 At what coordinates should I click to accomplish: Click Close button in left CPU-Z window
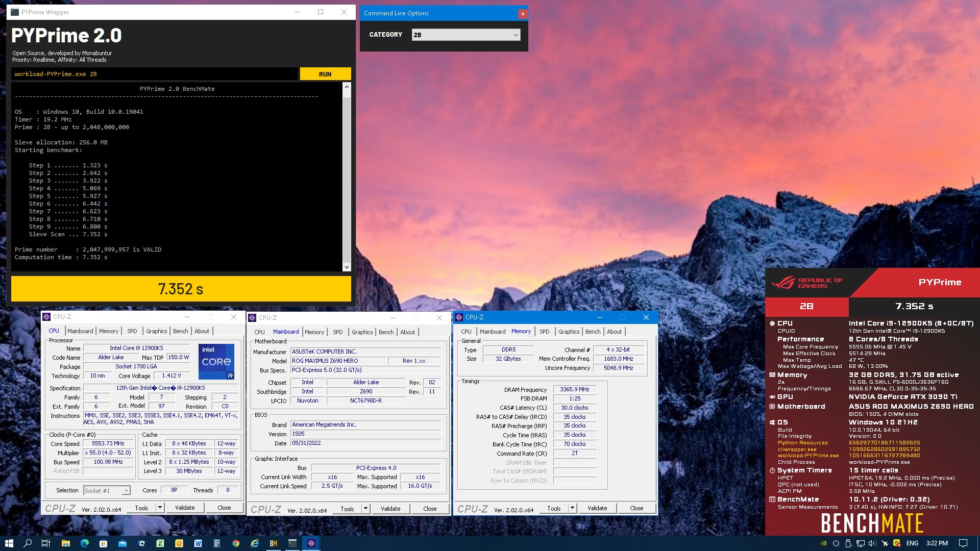[x=224, y=508]
